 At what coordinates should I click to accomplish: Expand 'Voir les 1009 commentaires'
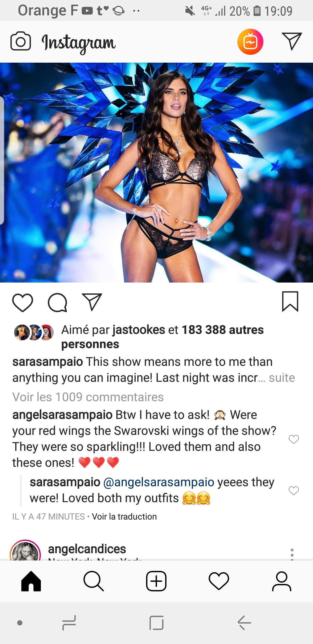pos(88,397)
